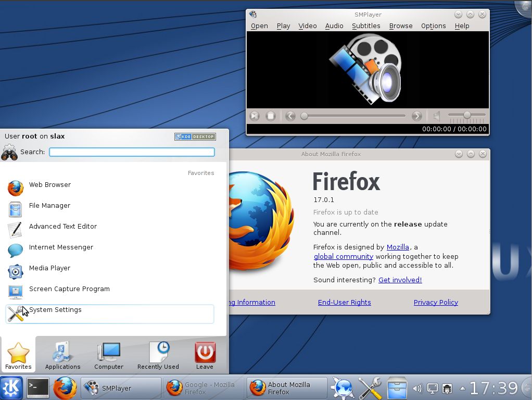Click the SMPlayer title bar app icon
Screen dimensions: 532x400
point(253,14)
